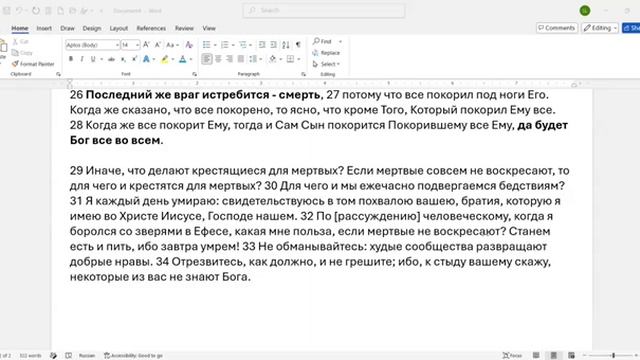Toggle italic formatting

pyautogui.click(x=82, y=59)
